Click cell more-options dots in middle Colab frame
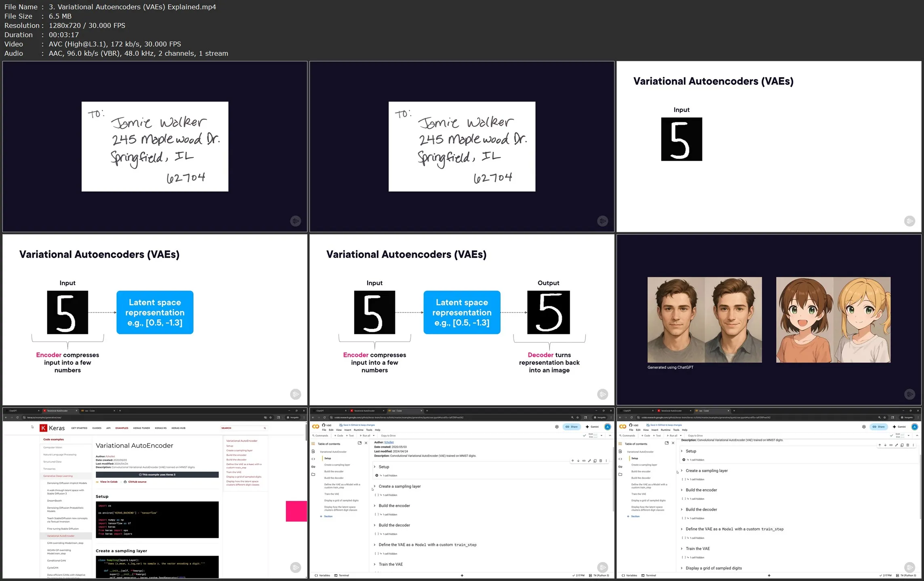Viewport: 924px width, 581px height. (x=606, y=461)
